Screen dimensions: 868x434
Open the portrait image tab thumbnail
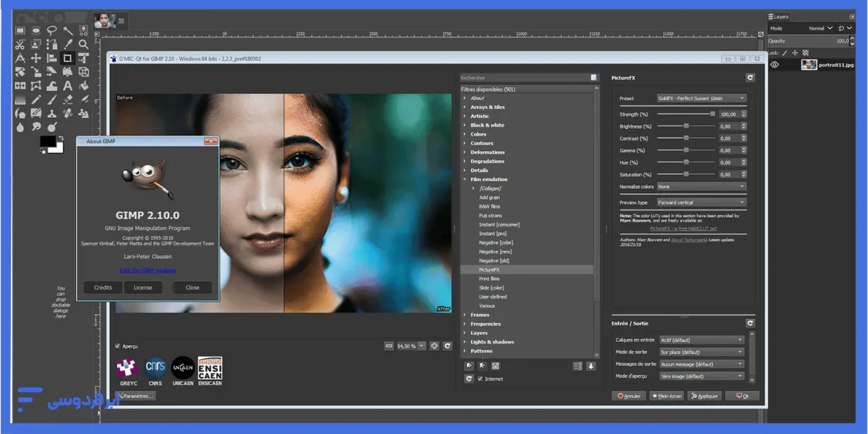[104, 21]
